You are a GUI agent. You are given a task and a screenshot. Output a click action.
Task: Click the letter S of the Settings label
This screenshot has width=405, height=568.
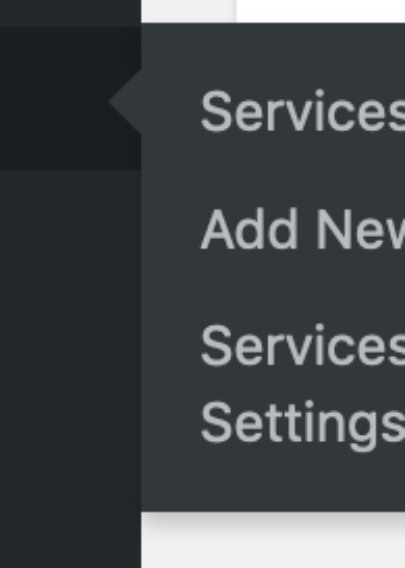pyautogui.click(x=216, y=422)
